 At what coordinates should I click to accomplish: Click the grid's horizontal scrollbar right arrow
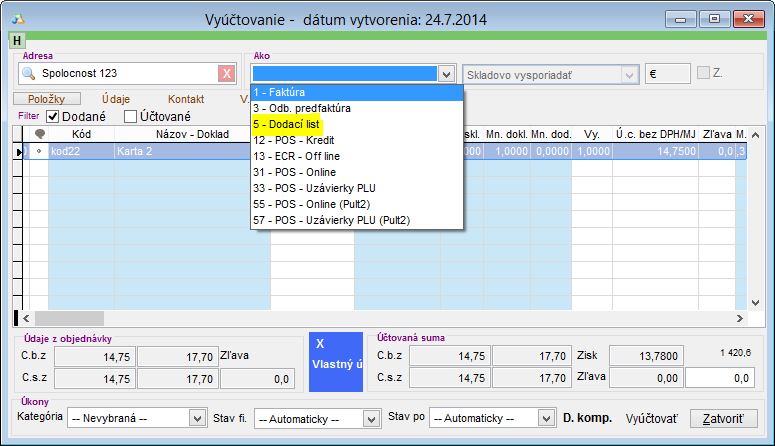tap(740, 318)
